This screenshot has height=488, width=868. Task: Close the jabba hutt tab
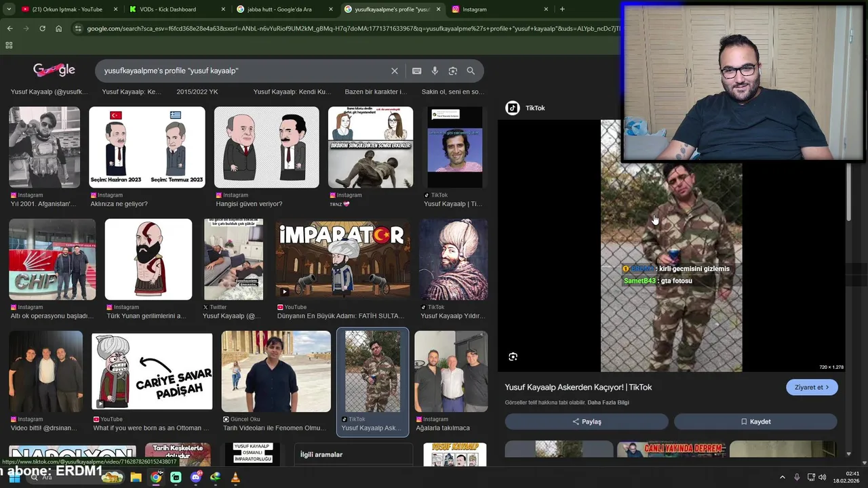click(x=330, y=9)
